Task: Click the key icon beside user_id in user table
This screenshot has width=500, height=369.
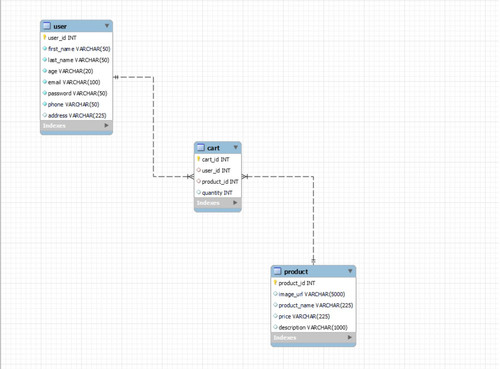Action: (x=45, y=37)
